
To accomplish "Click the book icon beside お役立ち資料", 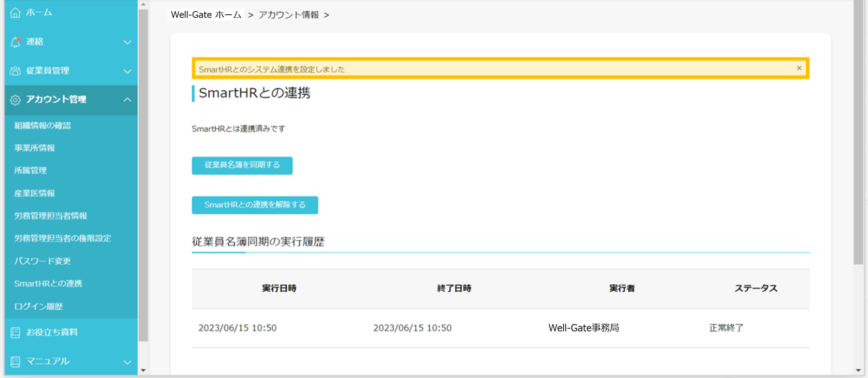I will [x=15, y=332].
